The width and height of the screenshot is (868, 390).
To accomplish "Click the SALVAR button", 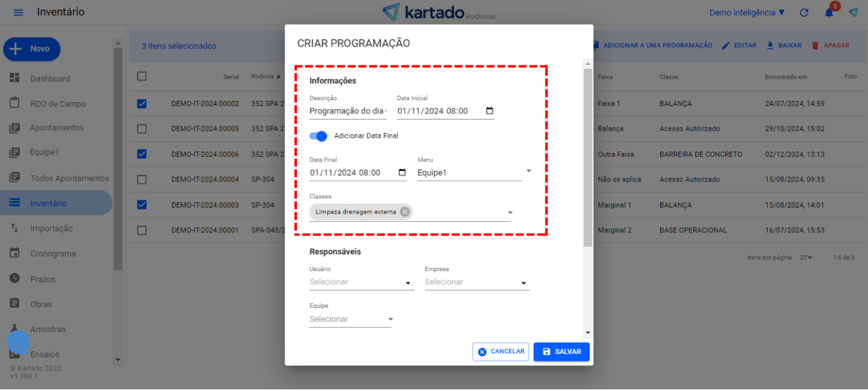I will [x=561, y=351].
